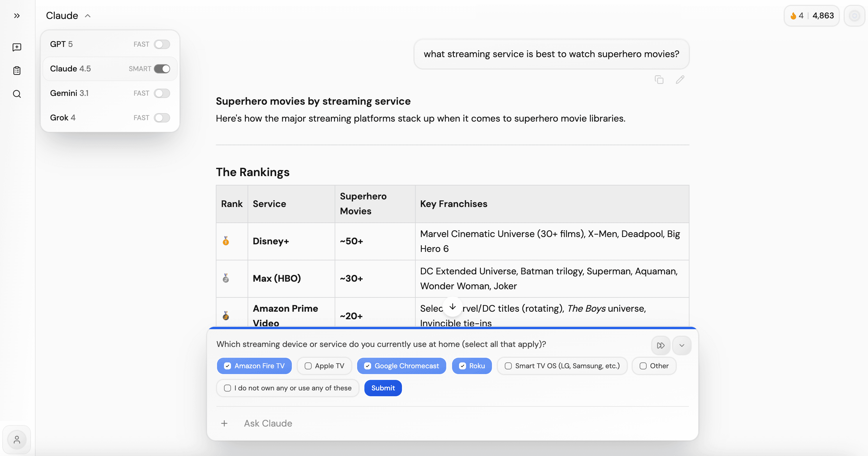Uncheck the Amazon Fire TV option
The image size is (868, 456).
click(254, 366)
